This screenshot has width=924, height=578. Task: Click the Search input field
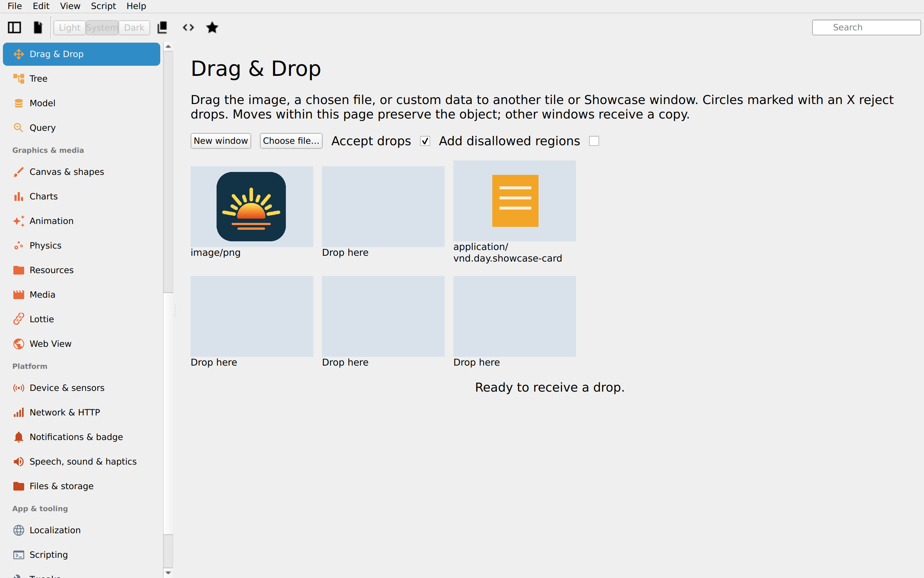pyautogui.click(x=866, y=27)
